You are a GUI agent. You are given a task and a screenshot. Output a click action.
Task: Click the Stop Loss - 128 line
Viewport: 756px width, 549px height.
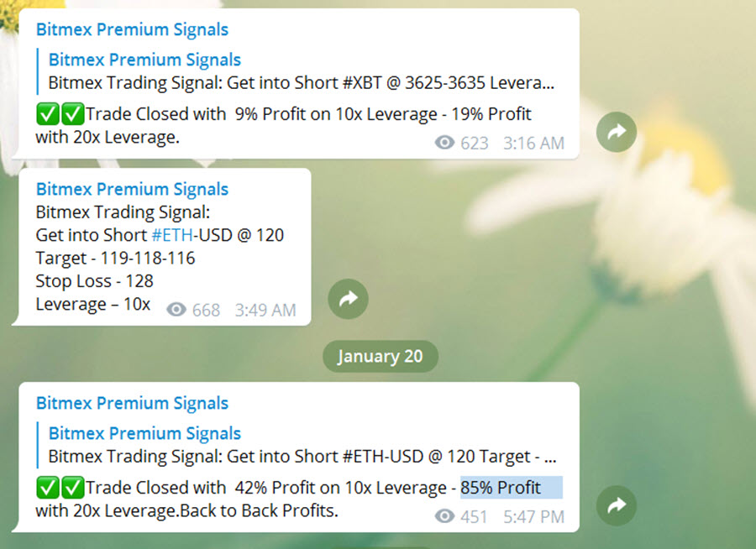click(94, 281)
